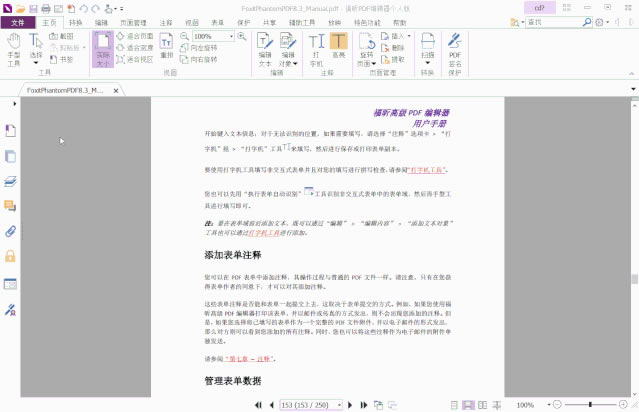
Task: Rotate view right (向右旋转)
Action: [x=199, y=59]
